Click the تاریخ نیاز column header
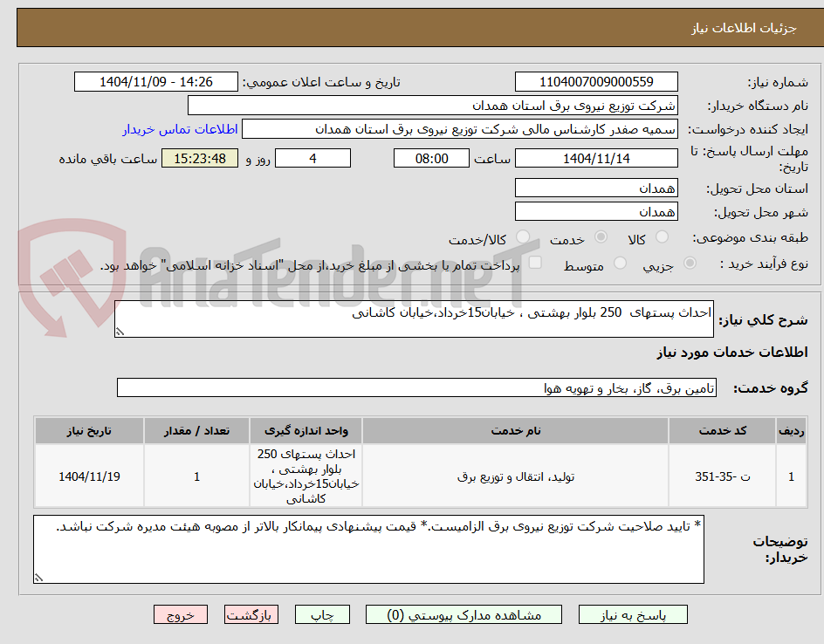Viewport: 824px width, 644px height. pos(89,431)
